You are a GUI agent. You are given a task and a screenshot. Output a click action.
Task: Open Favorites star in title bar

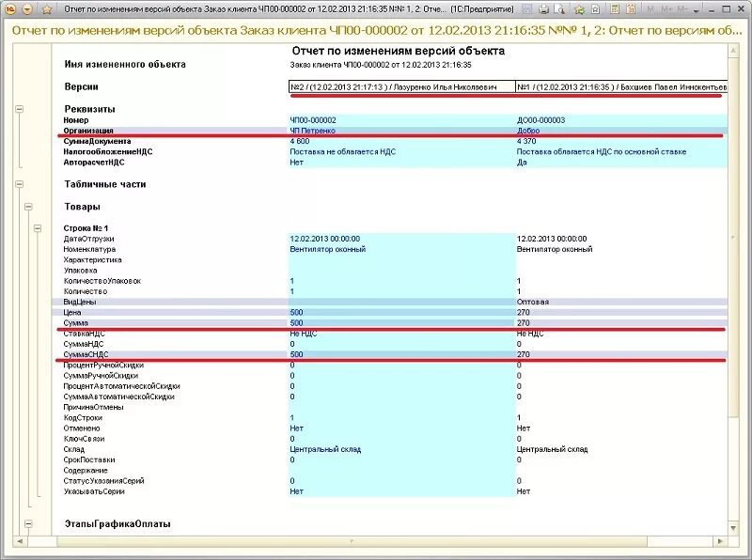click(46, 9)
